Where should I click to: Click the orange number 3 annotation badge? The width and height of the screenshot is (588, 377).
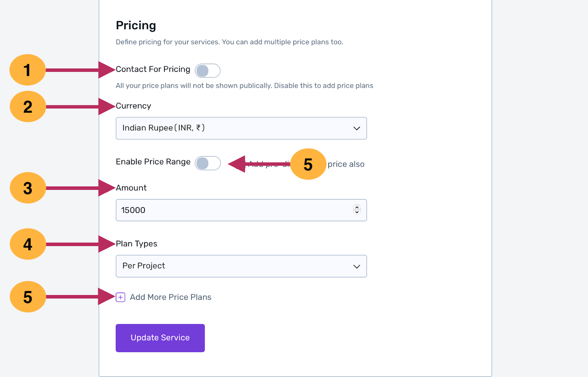point(28,188)
